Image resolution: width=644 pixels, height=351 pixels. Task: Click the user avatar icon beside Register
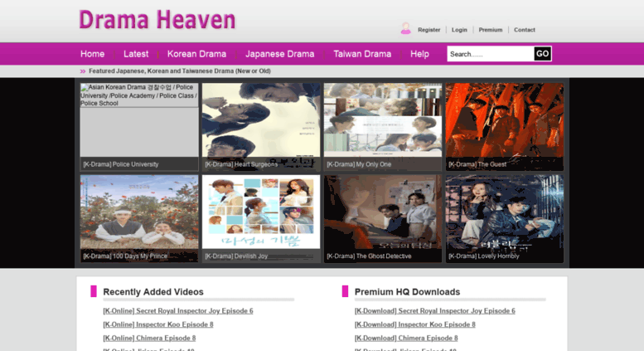pos(406,28)
